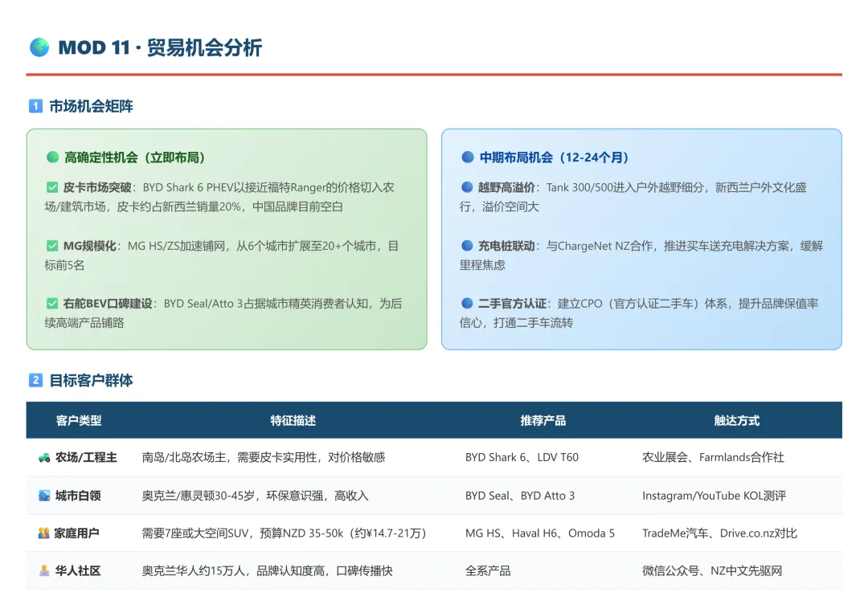Image resolution: width=868 pixels, height=613 pixels.
Task: Click the cell 农业展会、Farmlands合作社
Action: point(713,457)
